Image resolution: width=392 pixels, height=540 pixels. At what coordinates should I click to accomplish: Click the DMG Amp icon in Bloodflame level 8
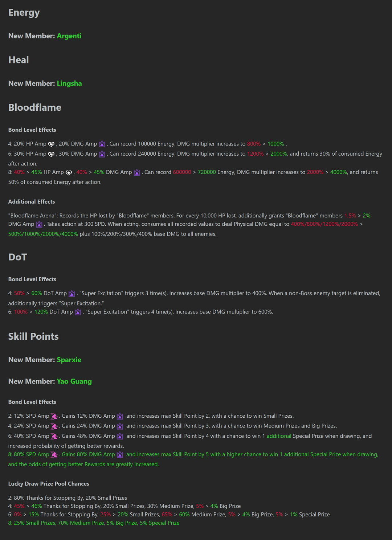tap(137, 172)
